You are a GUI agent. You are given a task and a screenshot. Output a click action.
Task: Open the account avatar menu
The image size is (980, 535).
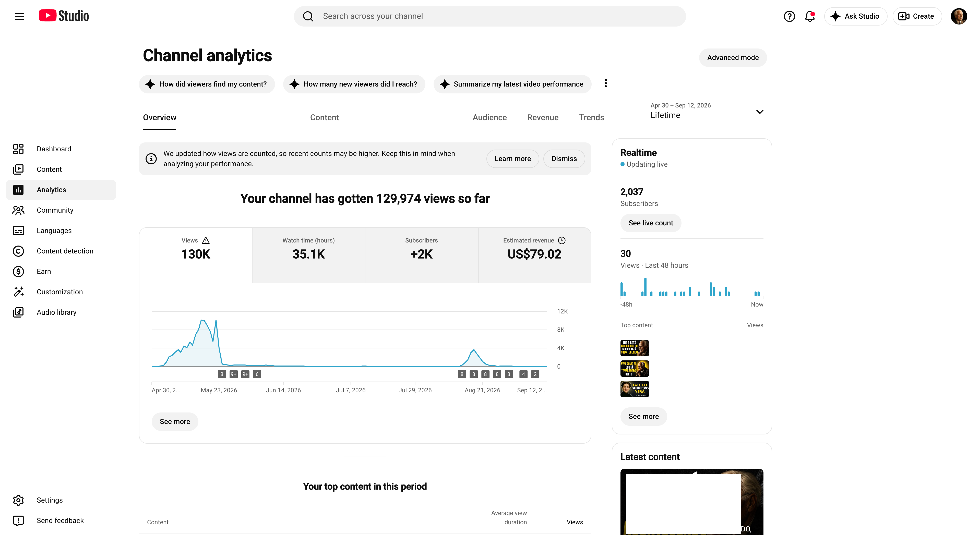[959, 16]
